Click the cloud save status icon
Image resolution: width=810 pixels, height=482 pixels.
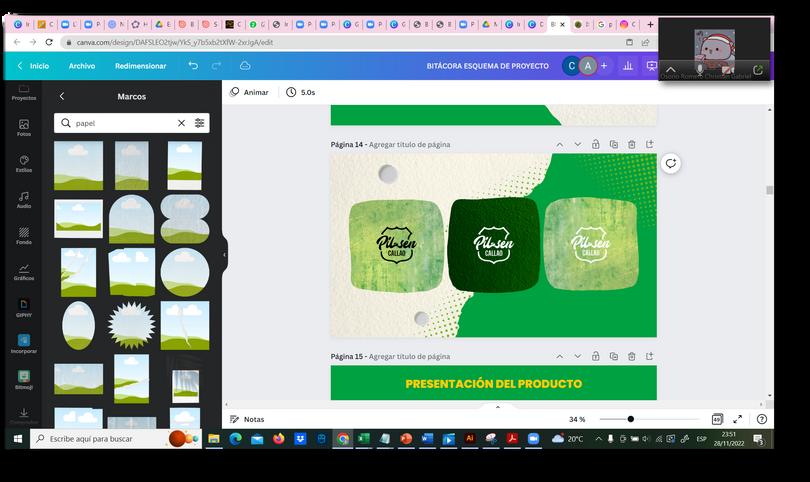[x=245, y=66]
